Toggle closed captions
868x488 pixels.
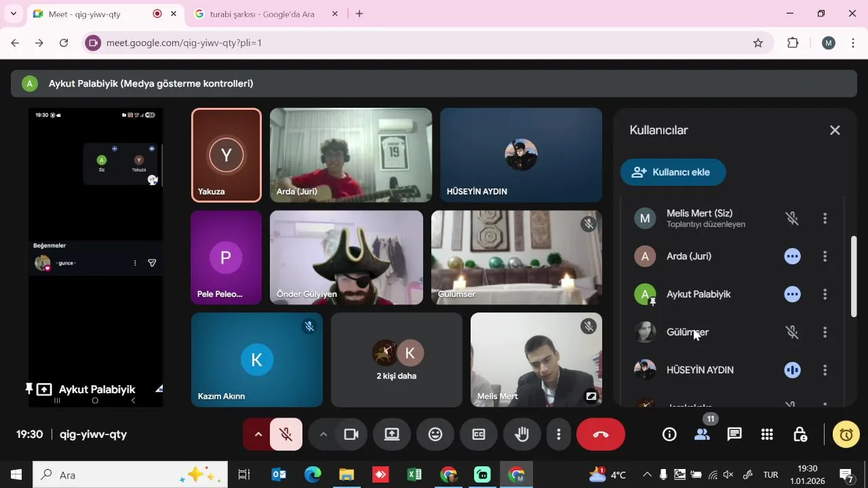point(479,434)
